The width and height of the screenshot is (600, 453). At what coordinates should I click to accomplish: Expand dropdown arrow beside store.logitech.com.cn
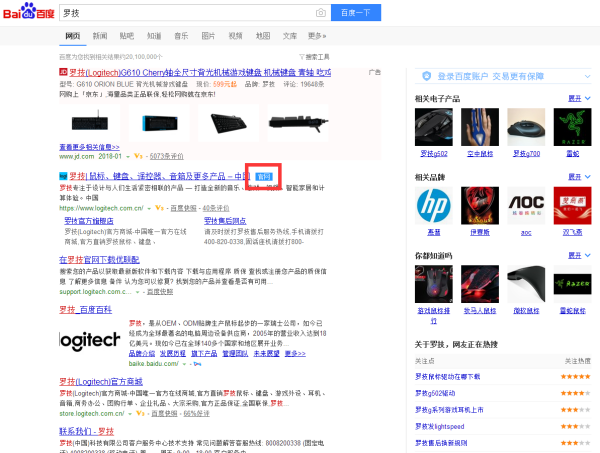[130, 414]
